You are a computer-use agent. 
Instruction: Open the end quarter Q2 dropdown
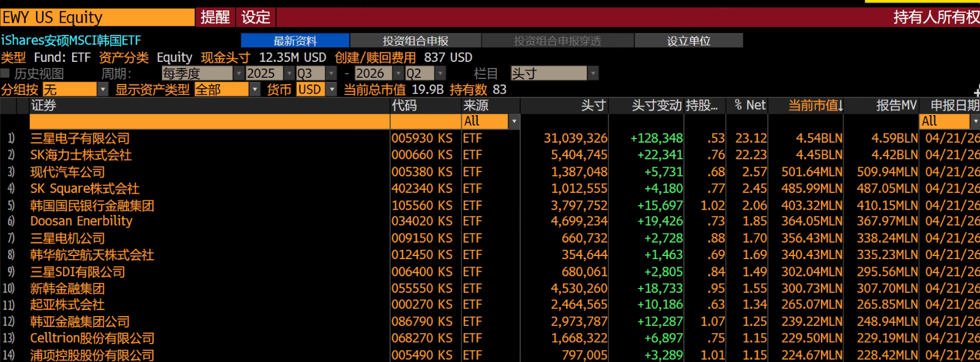tap(425, 74)
